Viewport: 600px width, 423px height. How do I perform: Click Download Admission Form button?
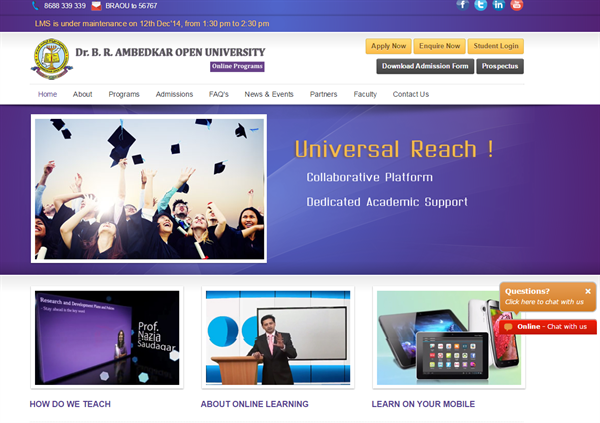pyautogui.click(x=425, y=66)
